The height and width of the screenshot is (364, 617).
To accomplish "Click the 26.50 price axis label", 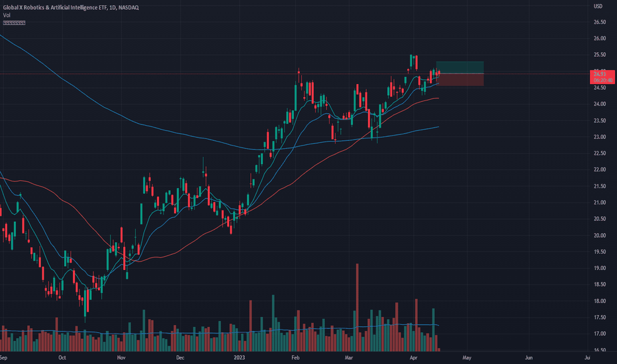I will [600, 22].
